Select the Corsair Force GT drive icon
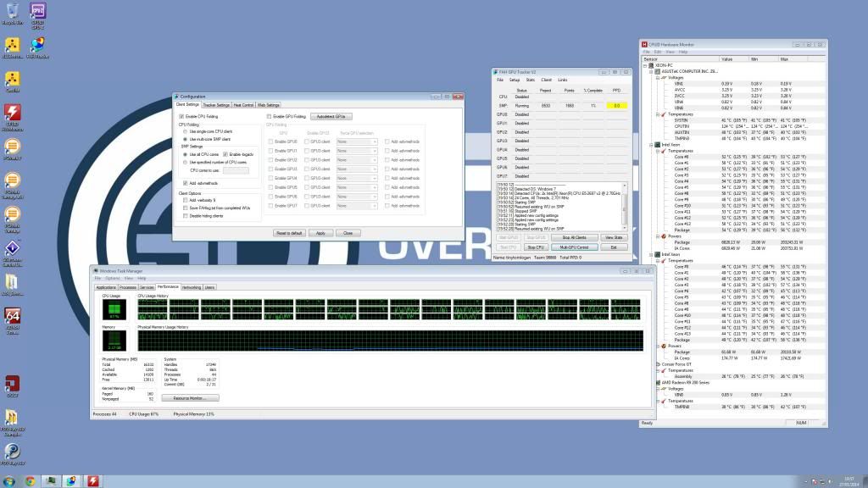 (x=658, y=364)
